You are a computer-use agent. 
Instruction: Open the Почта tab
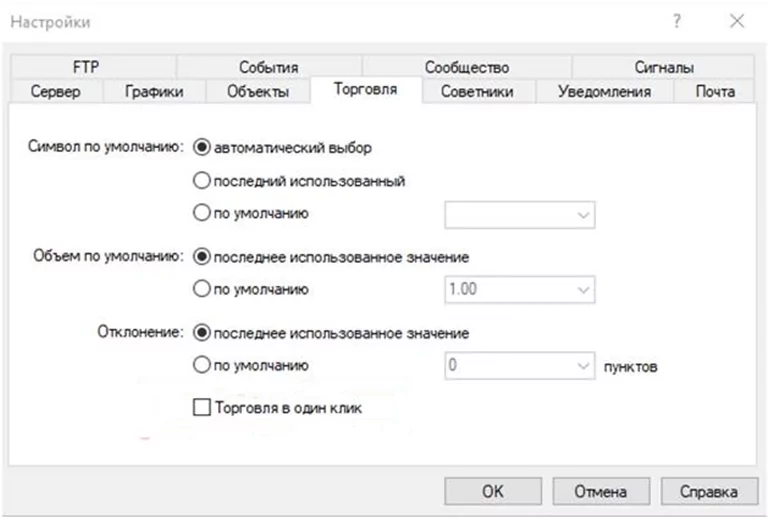click(715, 91)
